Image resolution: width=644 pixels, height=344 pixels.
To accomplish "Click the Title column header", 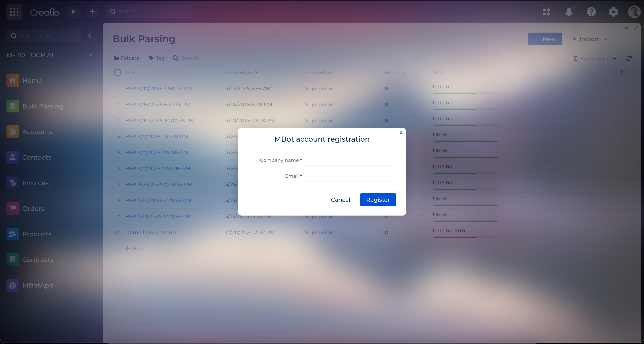I will coord(130,72).
